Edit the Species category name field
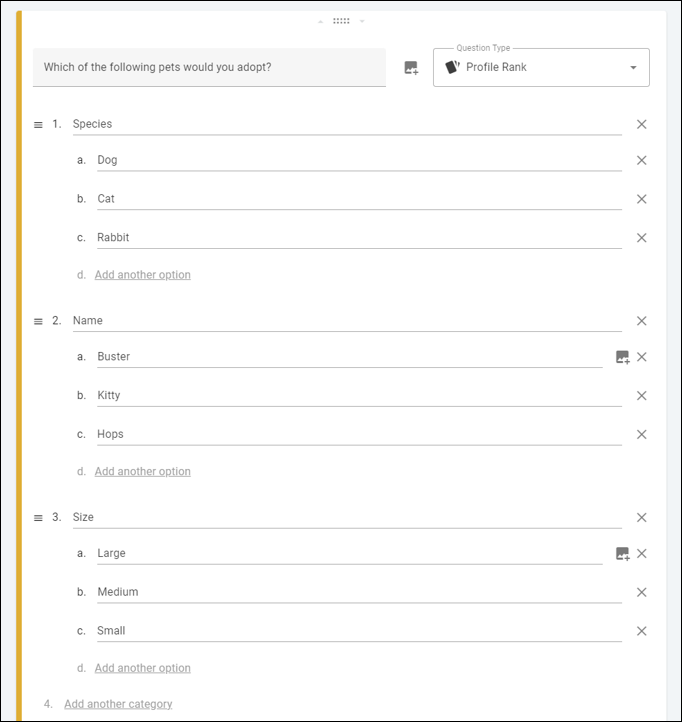 (347, 124)
